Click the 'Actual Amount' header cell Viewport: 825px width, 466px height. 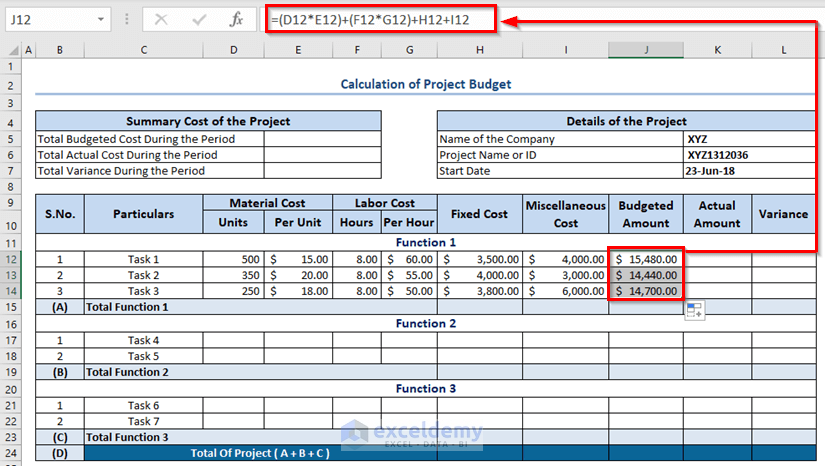click(x=718, y=214)
